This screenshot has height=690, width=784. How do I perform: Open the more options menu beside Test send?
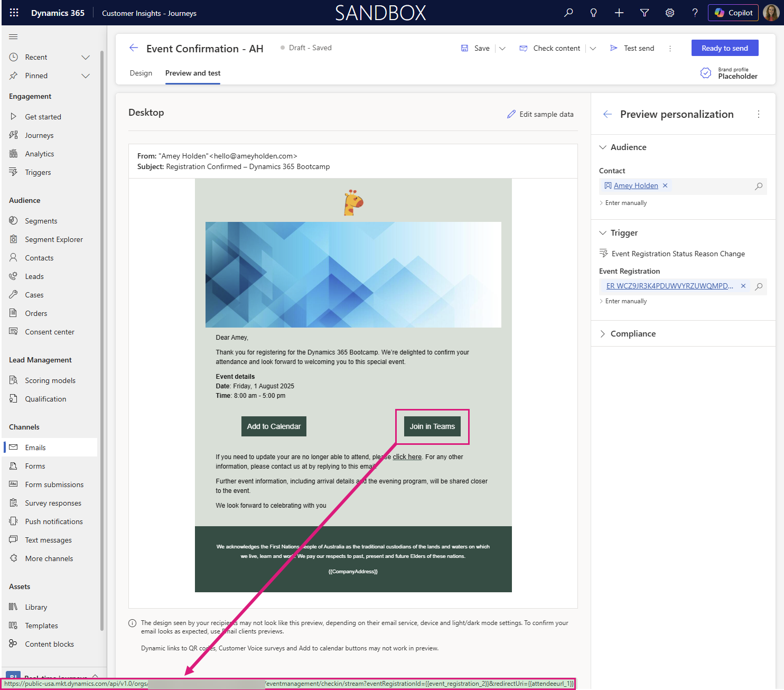670,48
